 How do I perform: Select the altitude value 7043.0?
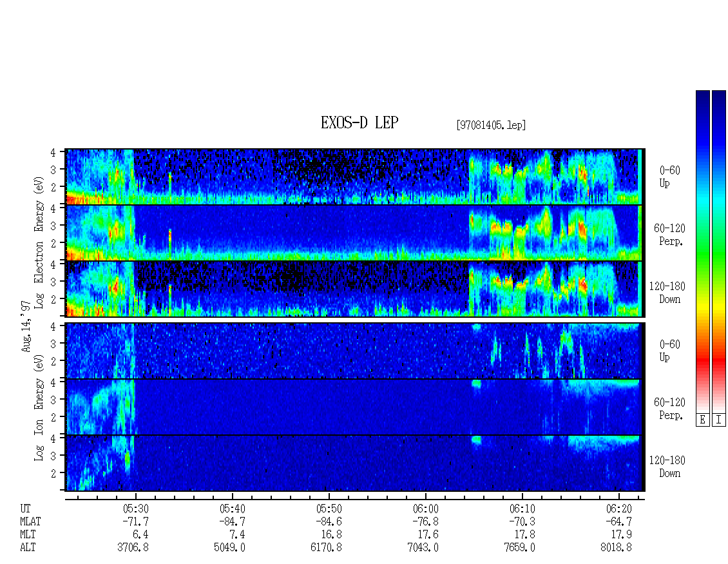[x=423, y=548]
